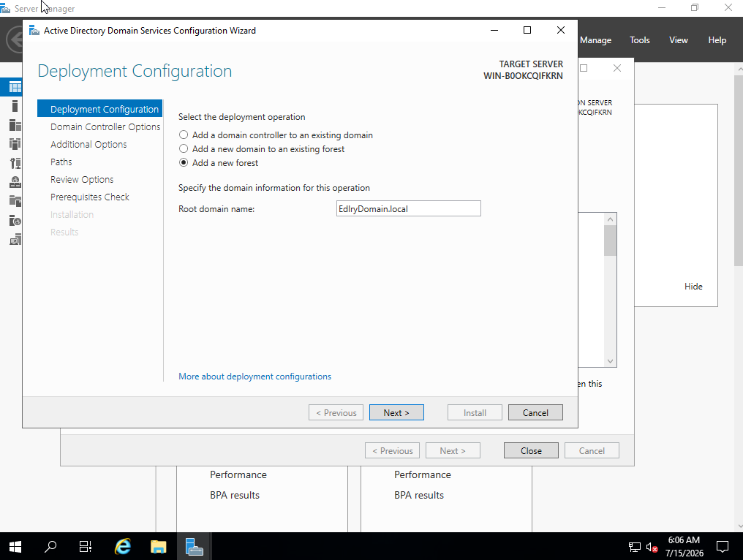Open the Dashboard icon in Server Manager sidebar
Image resolution: width=743 pixels, height=560 pixels.
pyautogui.click(x=15, y=87)
